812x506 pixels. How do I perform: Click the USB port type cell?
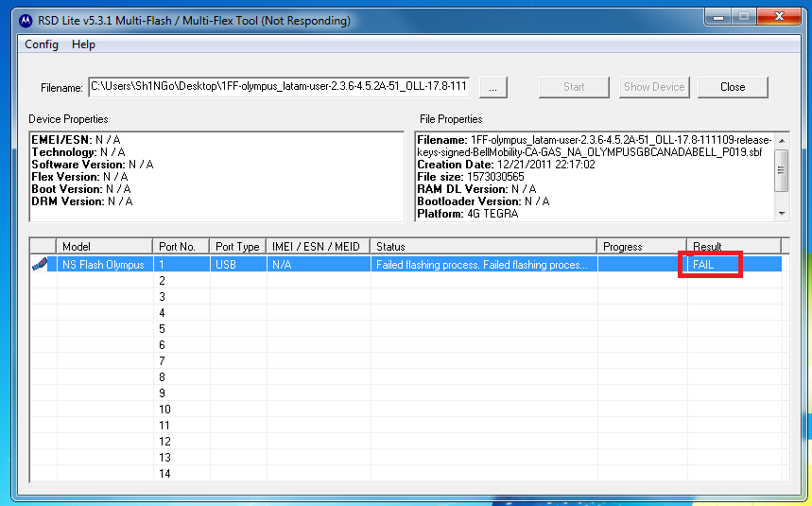[237, 265]
